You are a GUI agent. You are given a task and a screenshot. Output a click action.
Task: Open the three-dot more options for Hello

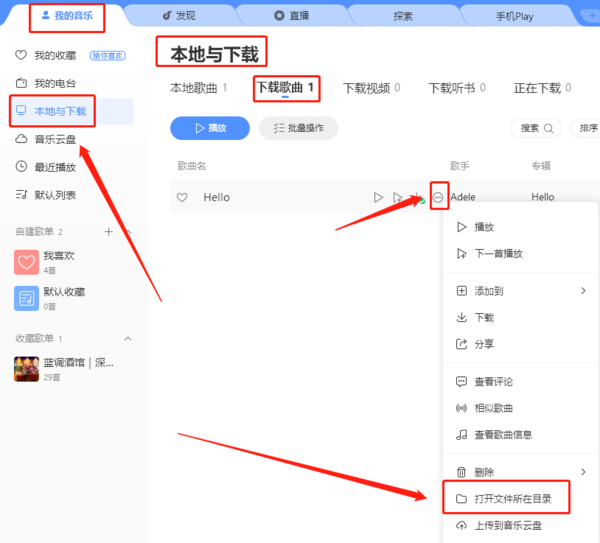click(438, 198)
